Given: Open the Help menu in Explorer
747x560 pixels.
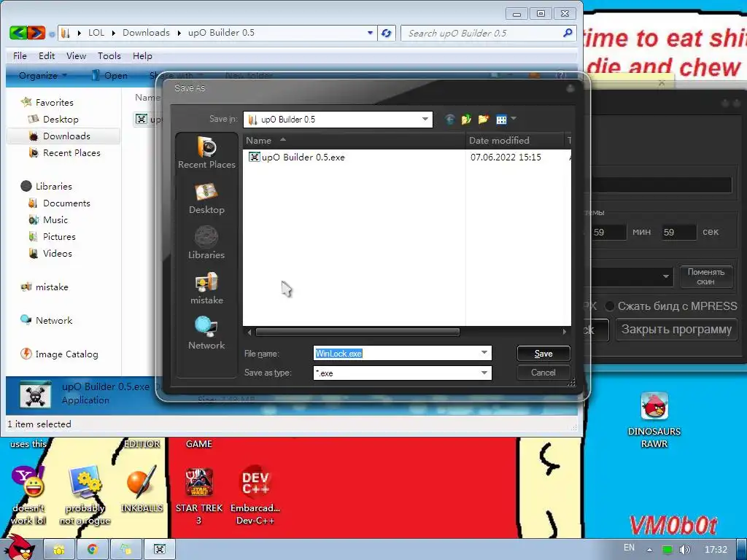Looking at the screenshot, I should [x=142, y=55].
